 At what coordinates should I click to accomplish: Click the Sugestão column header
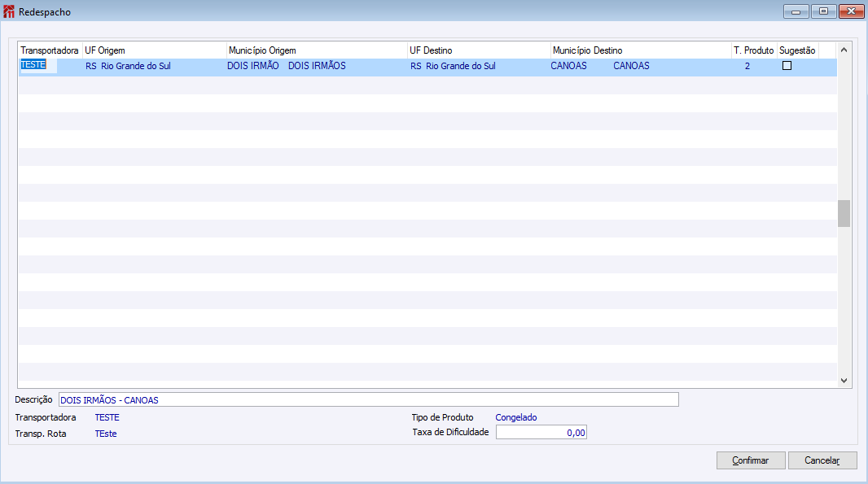(798, 50)
